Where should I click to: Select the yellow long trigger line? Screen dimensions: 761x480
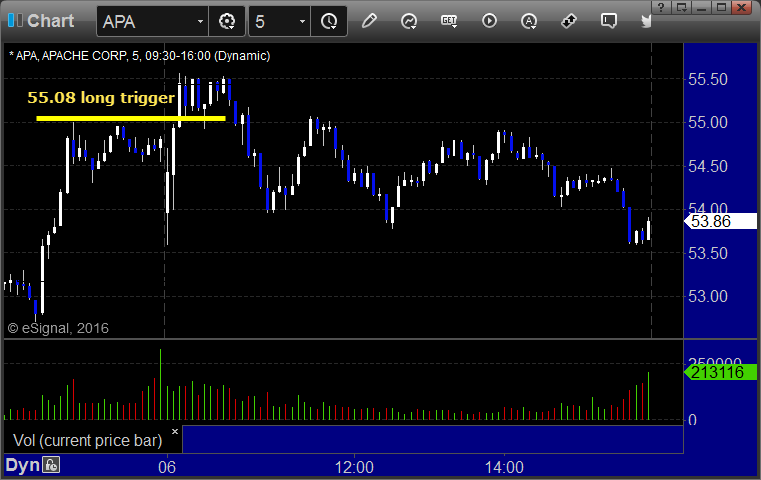click(x=131, y=118)
